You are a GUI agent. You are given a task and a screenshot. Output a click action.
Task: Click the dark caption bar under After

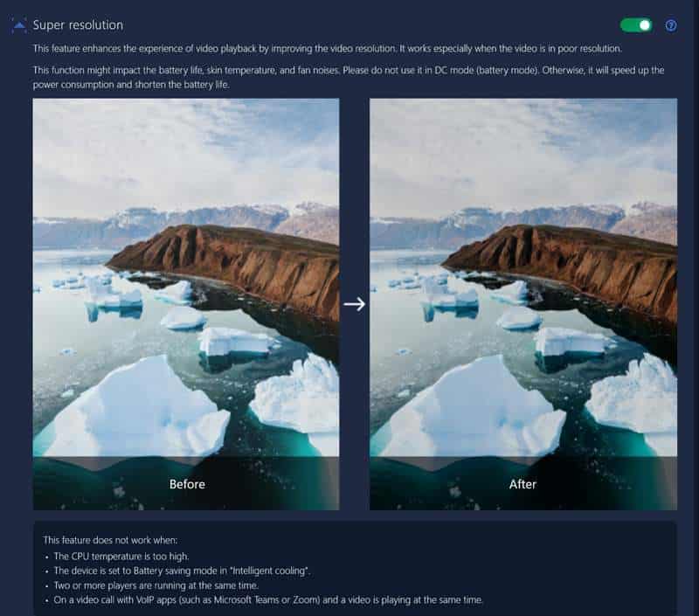tap(523, 483)
